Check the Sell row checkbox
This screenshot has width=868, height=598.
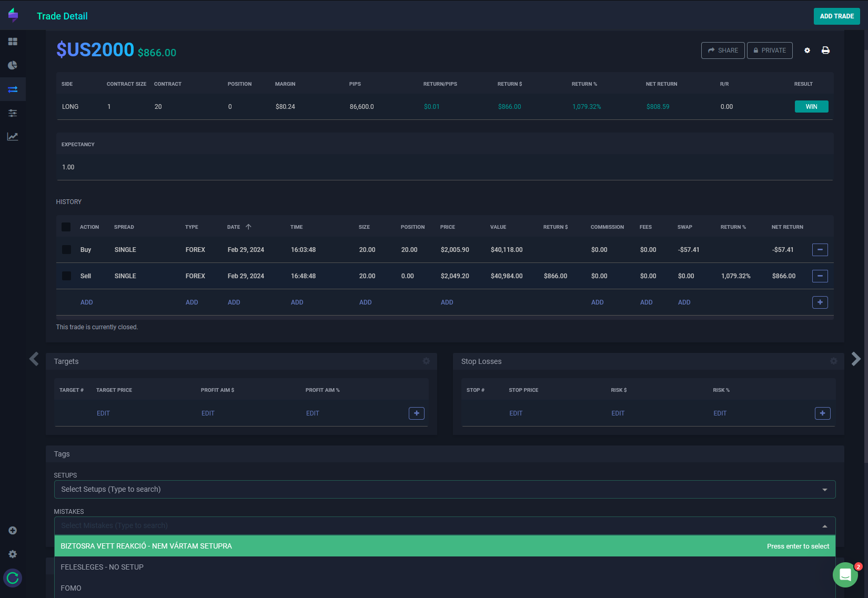click(66, 276)
